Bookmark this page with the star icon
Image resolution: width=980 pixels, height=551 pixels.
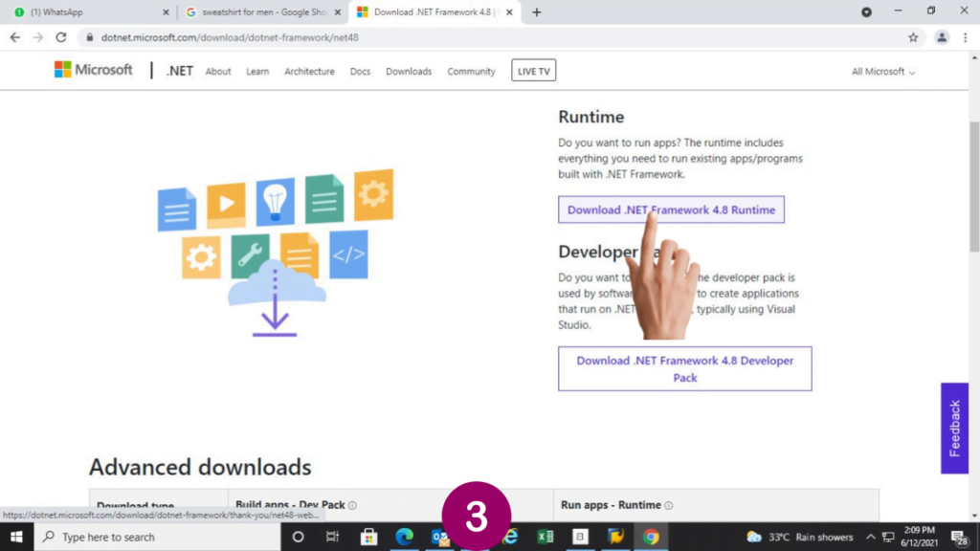click(913, 37)
